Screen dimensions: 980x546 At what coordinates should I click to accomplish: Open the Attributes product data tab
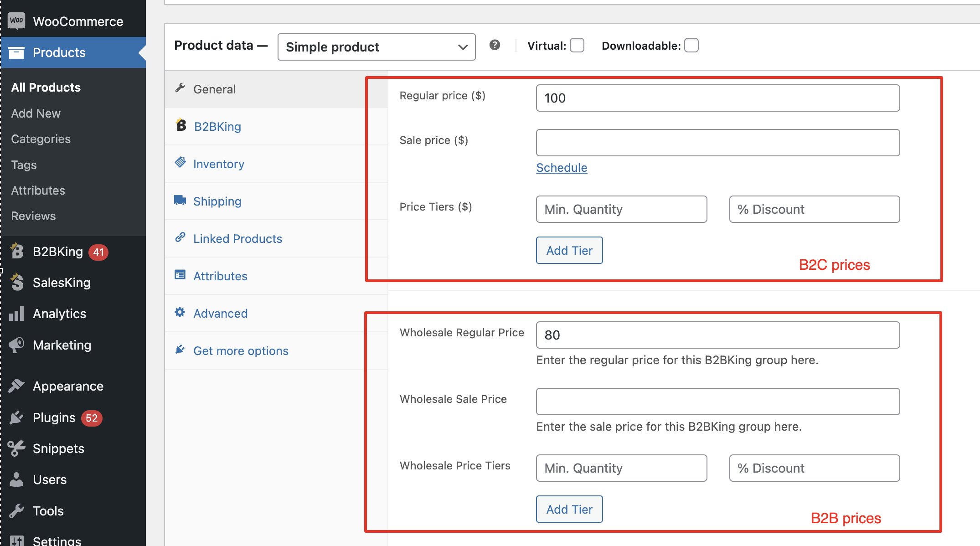click(x=276, y=276)
